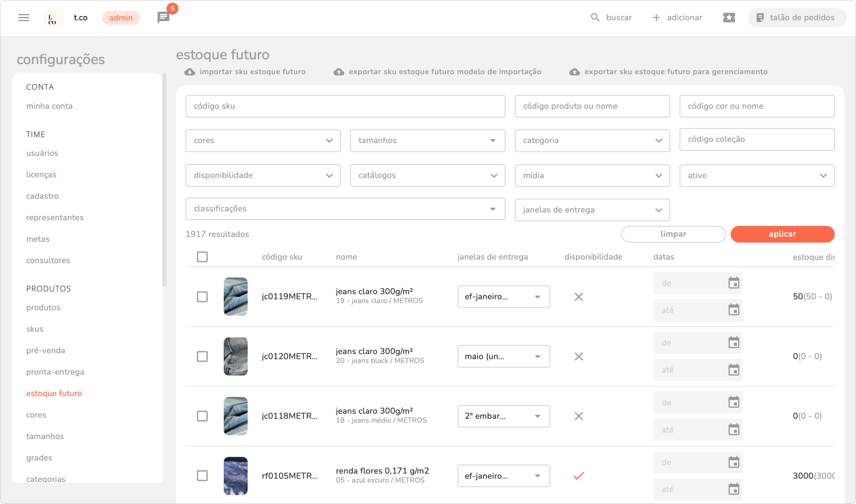Select the checkbox for rf0105METR row
The image size is (856, 504).
202,475
